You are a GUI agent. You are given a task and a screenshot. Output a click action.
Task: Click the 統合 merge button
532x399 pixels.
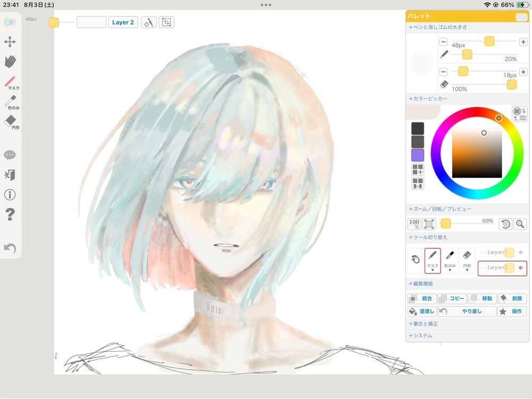click(x=421, y=299)
